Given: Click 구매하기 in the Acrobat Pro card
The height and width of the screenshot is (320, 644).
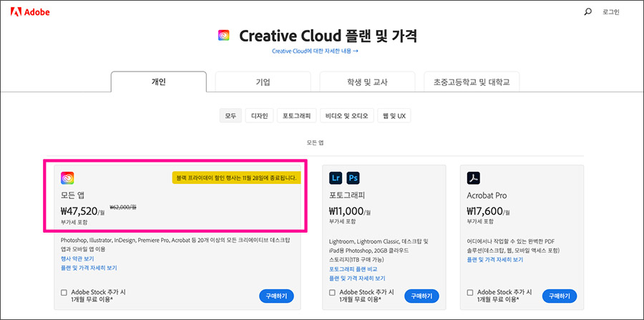Looking at the screenshot, I should [x=560, y=296].
